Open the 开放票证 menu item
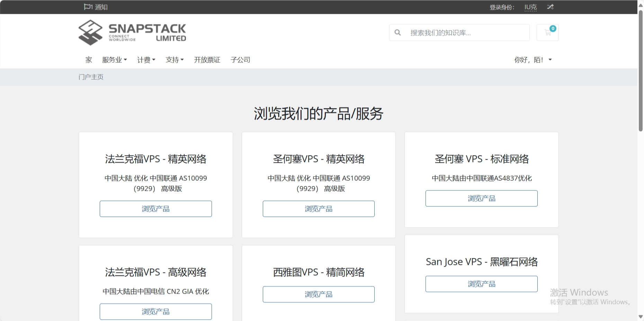Image resolution: width=644 pixels, height=321 pixels. pyautogui.click(x=207, y=60)
